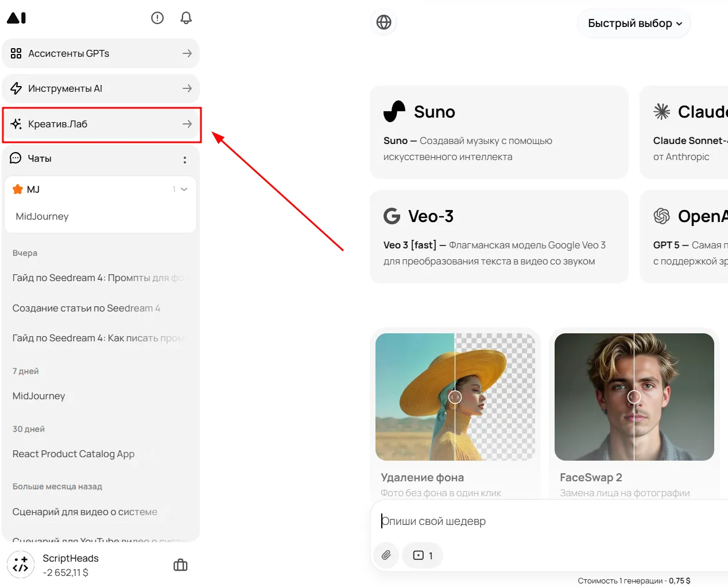Open the MidJourney chat in MJ folder
This screenshot has width=728, height=588.
click(42, 216)
